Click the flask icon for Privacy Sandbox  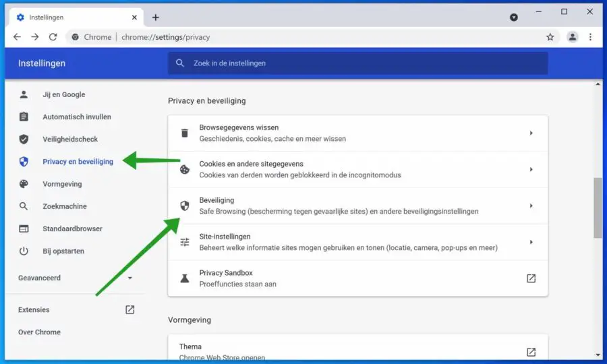point(185,278)
